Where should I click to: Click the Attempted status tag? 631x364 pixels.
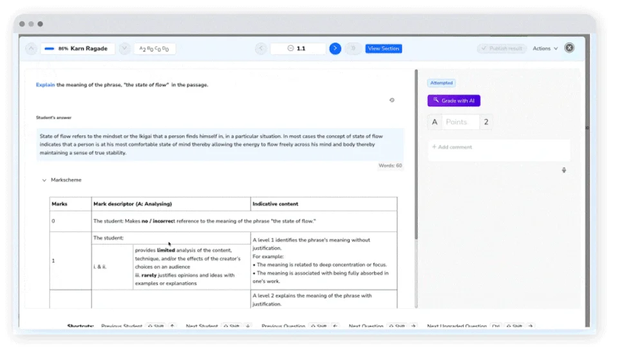tap(441, 83)
